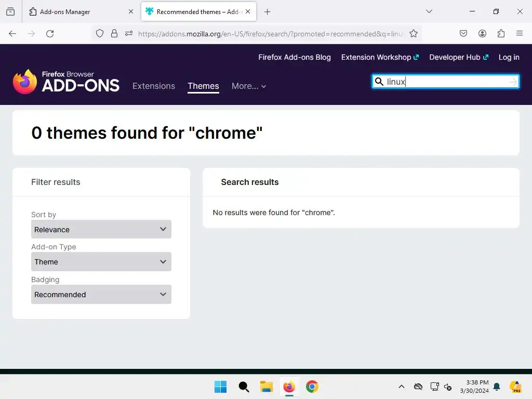Focus the add-ons search field
532x399 pixels.
[446, 82]
